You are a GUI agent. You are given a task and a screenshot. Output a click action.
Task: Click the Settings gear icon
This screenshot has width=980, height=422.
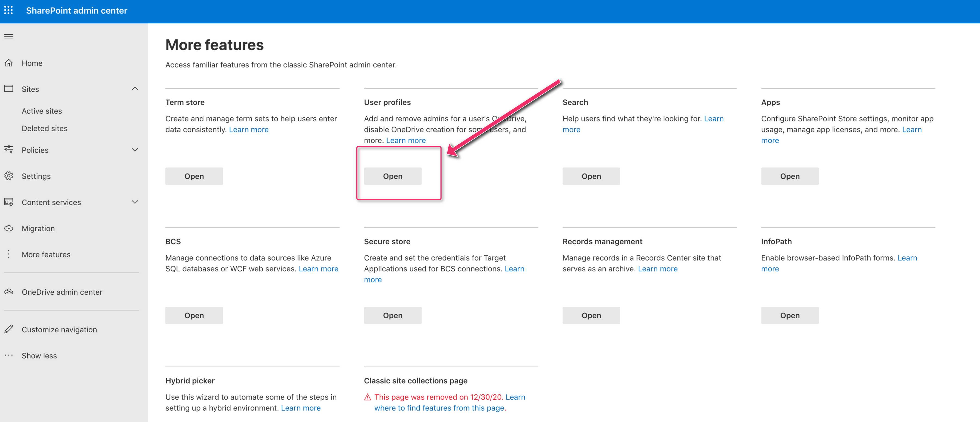tap(9, 176)
